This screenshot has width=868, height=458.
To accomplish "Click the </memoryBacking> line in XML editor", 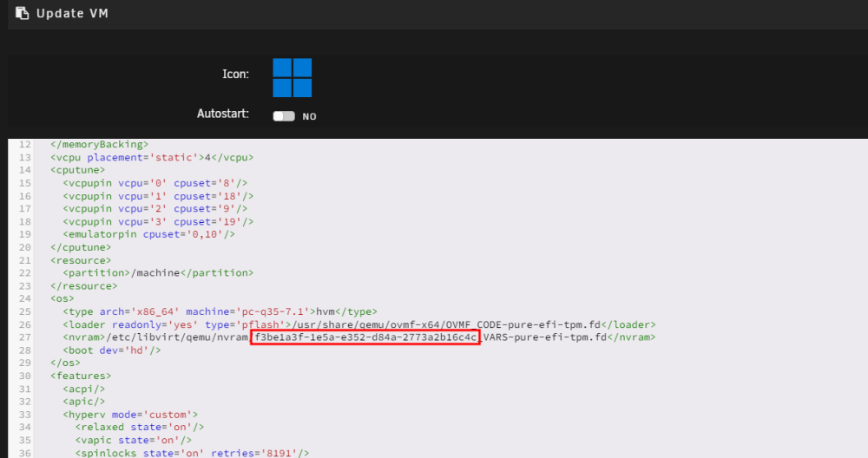I will point(100,144).
